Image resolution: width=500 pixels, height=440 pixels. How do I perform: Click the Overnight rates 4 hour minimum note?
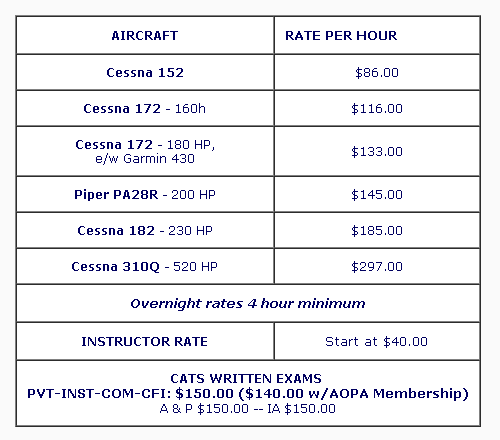tap(248, 303)
